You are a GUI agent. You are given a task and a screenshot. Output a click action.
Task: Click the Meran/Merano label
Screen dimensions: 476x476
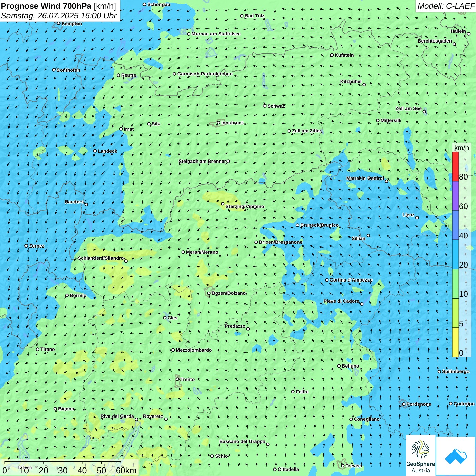202,252
